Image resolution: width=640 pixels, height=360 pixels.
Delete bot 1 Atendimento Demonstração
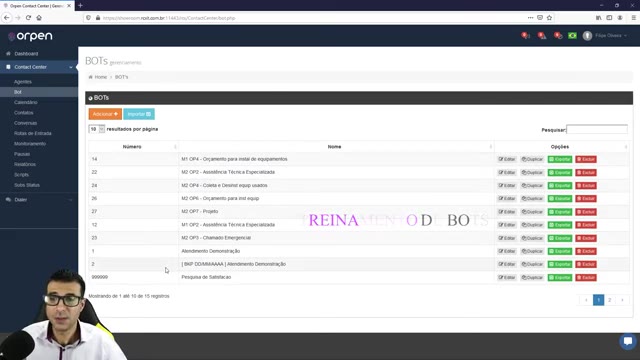pos(586,251)
